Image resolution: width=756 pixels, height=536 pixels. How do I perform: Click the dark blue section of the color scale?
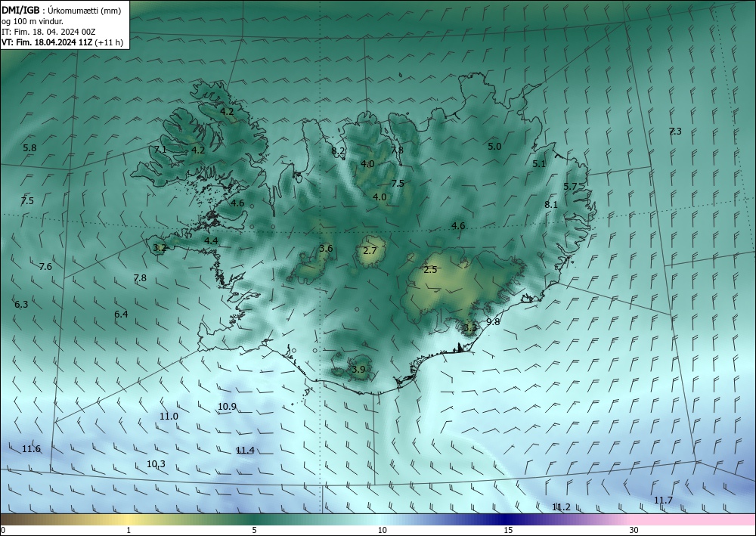pyautogui.click(x=507, y=519)
